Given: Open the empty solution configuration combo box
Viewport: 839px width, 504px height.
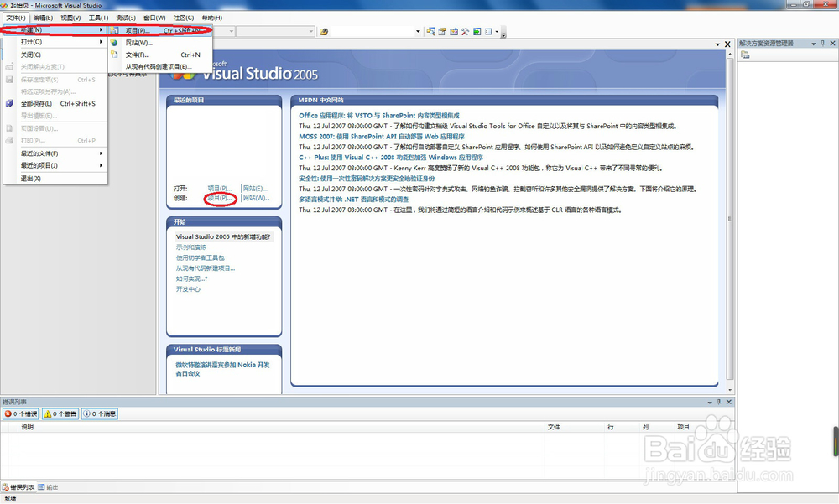Looking at the screenshot, I should coord(225,32).
